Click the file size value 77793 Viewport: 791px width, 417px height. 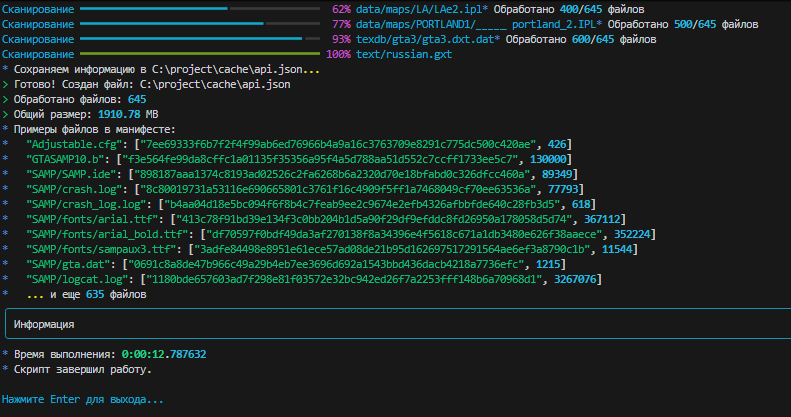pos(563,190)
